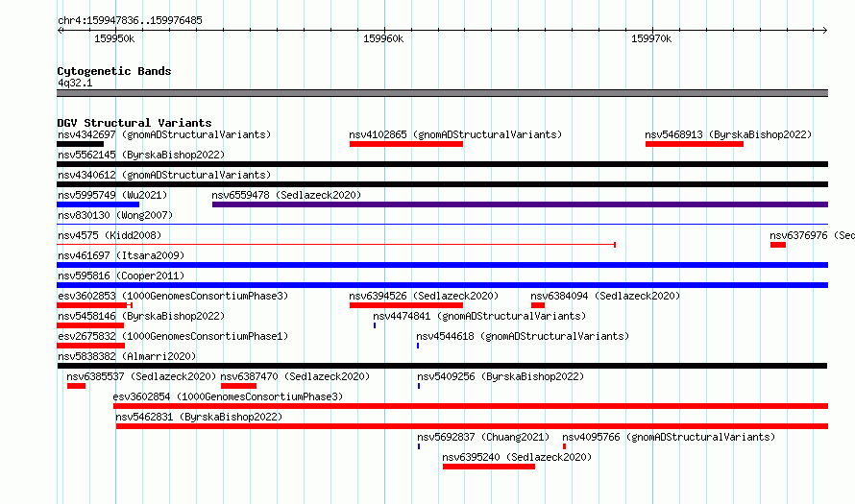Click the small red nsv6384094 bar
The height and width of the screenshot is (504, 855).
click(x=538, y=305)
